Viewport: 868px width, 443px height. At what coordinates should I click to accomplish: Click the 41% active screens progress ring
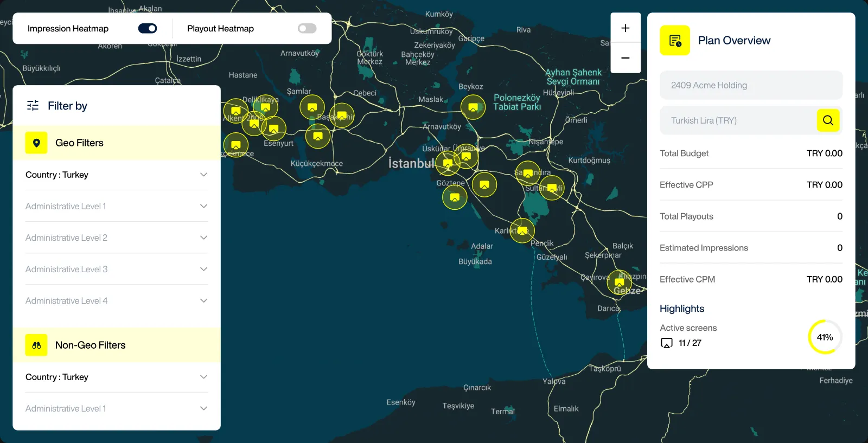(825, 337)
